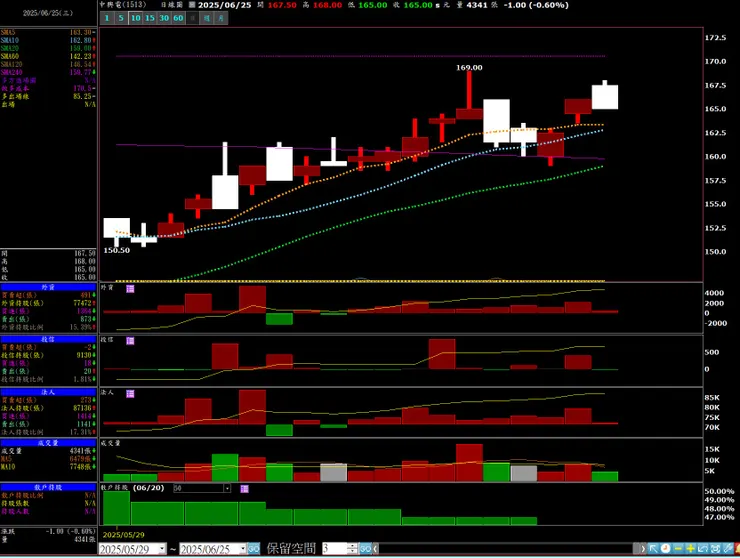Click the SMA120 legend entry
The width and height of the screenshot is (740, 558).
coord(48,64)
